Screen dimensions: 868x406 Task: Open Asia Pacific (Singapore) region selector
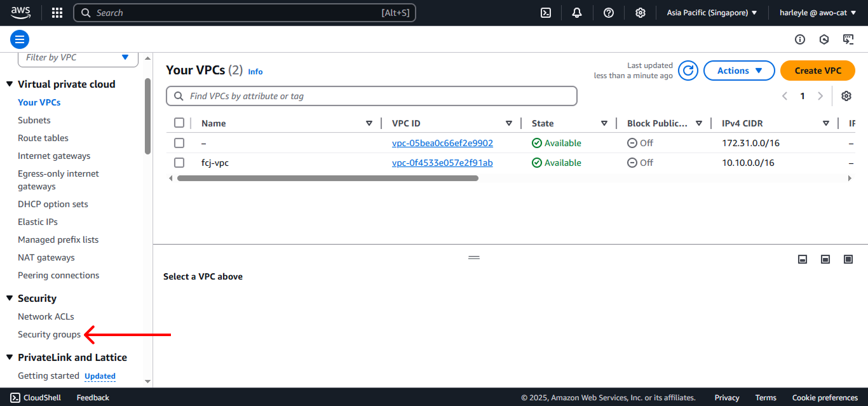pyautogui.click(x=712, y=13)
